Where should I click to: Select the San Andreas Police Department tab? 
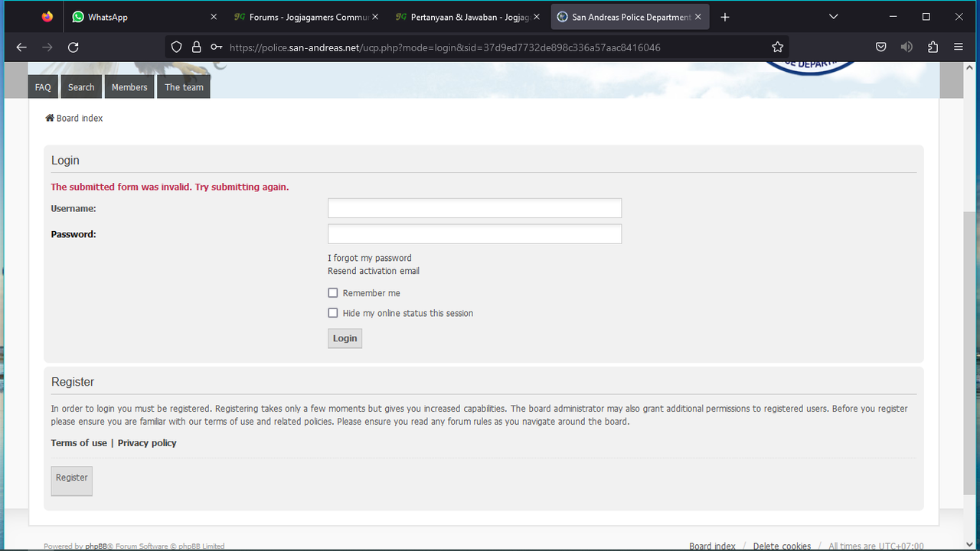pos(630,17)
